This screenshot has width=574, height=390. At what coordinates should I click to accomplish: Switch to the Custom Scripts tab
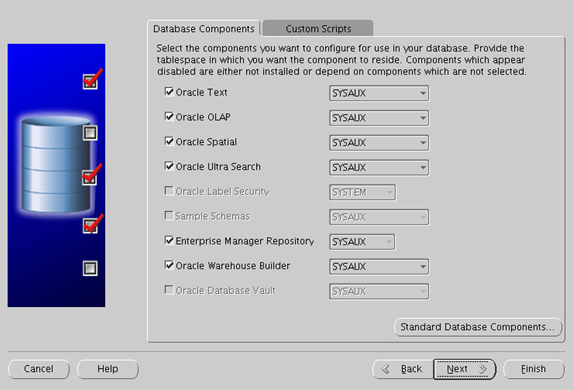318,29
